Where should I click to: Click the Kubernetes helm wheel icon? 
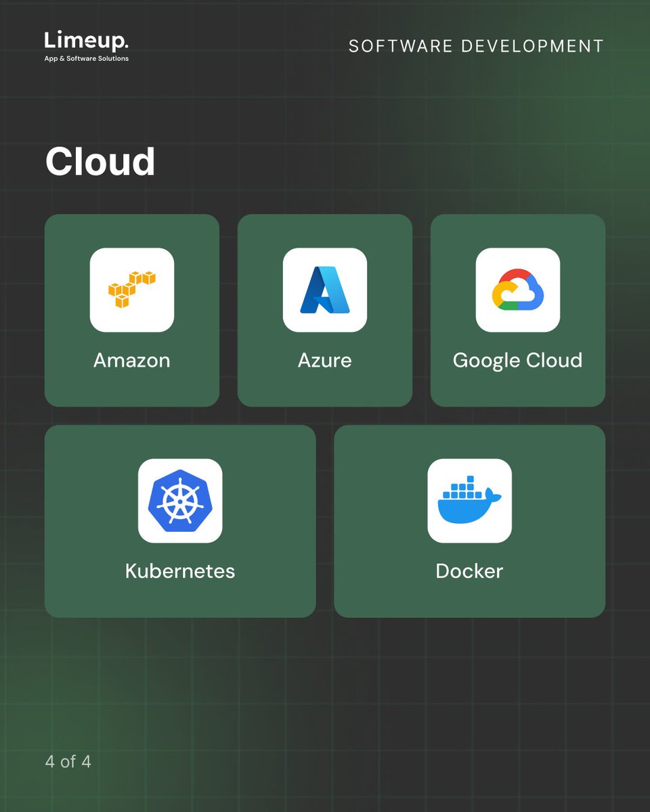point(180,501)
